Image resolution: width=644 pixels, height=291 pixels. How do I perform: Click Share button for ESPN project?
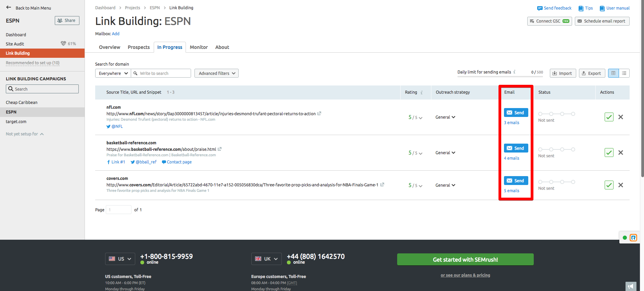pos(67,21)
